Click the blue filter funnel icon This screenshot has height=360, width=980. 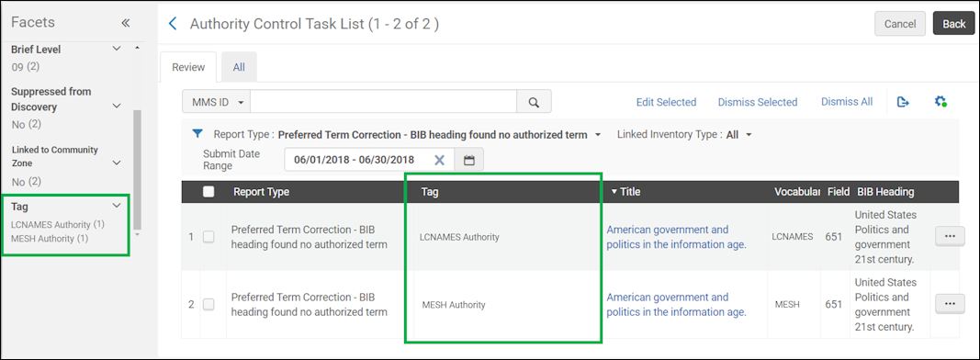197,134
